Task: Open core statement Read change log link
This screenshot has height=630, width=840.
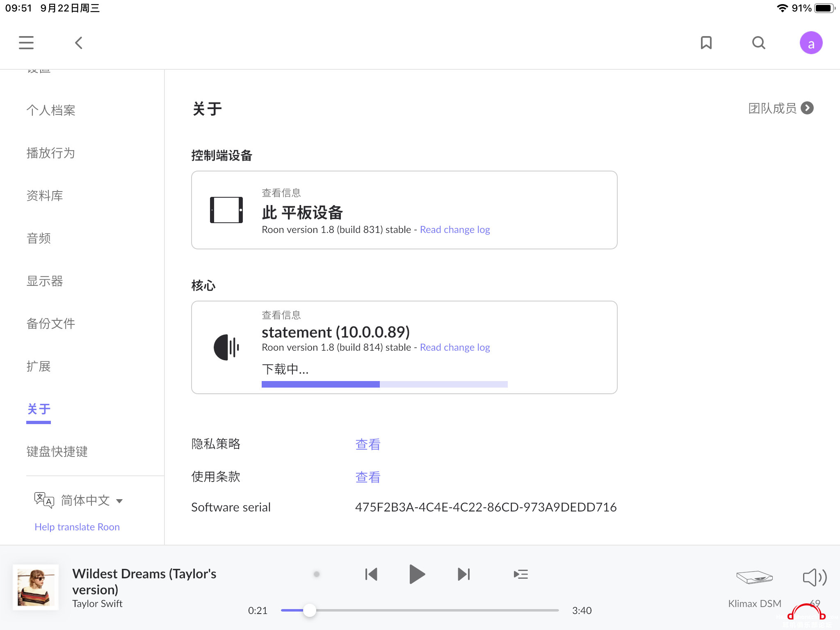Action: 455,347
